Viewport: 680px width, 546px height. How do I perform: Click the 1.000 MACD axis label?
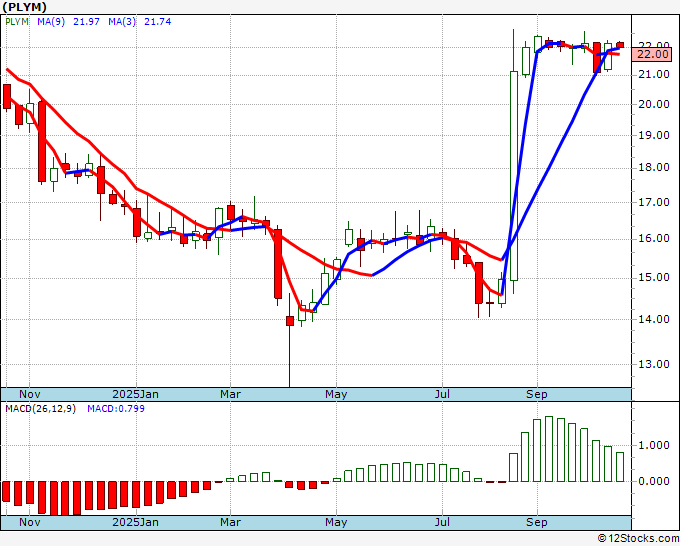coord(654,445)
